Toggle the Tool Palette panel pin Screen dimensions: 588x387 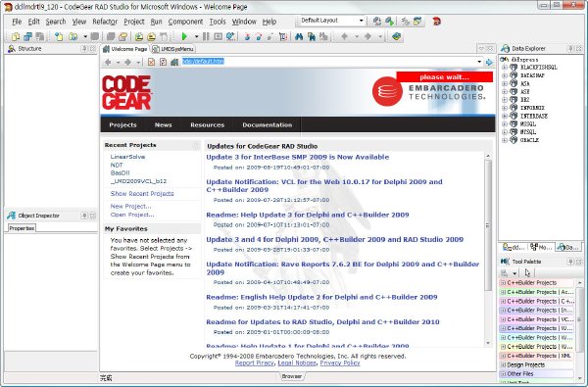[570, 262]
